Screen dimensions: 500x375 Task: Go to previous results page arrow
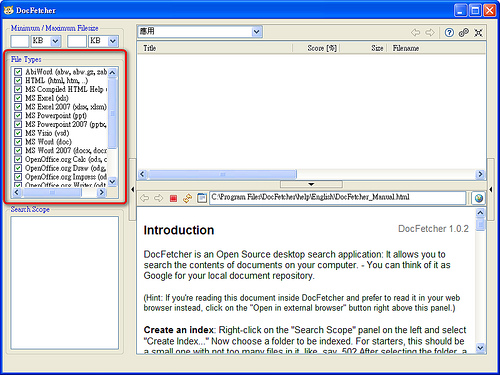tap(415, 33)
